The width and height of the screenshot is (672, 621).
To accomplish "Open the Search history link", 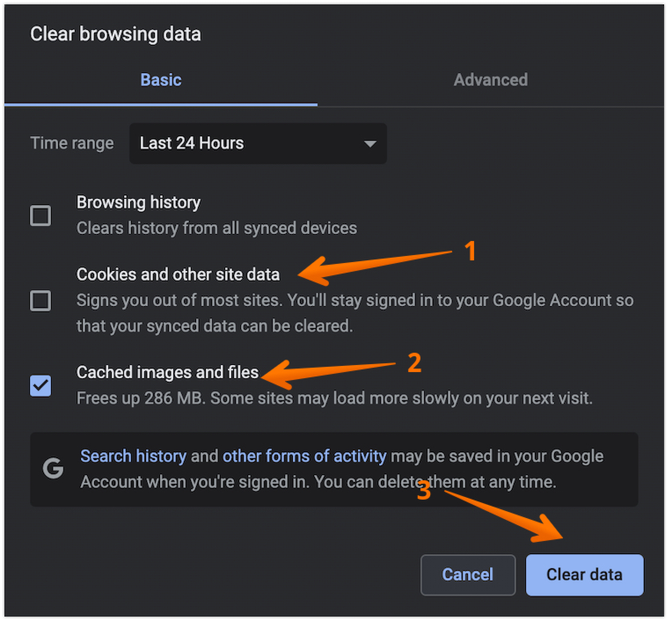I will pyautogui.click(x=133, y=456).
